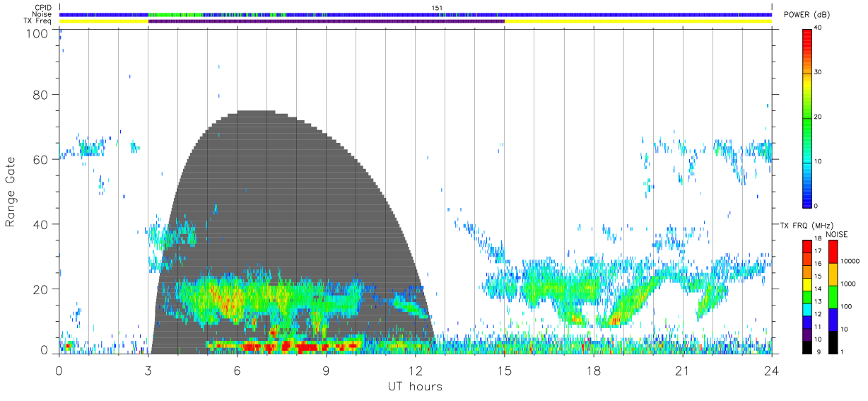The height and width of the screenshot is (401, 868).
Task: Click the black swatch in NOISE legend
Action: click(832, 342)
